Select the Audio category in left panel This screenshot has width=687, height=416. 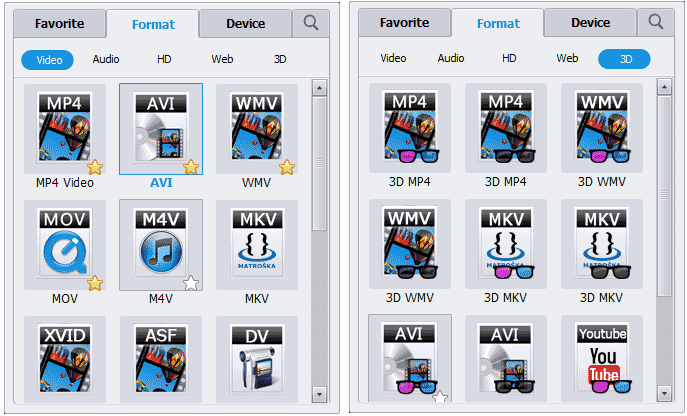click(x=106, y=59)
